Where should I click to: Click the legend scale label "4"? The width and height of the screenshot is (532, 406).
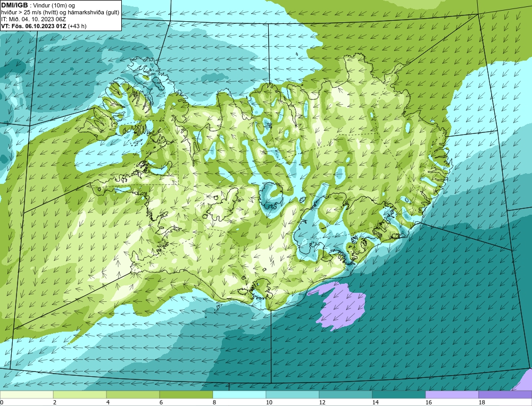(108, 402)
